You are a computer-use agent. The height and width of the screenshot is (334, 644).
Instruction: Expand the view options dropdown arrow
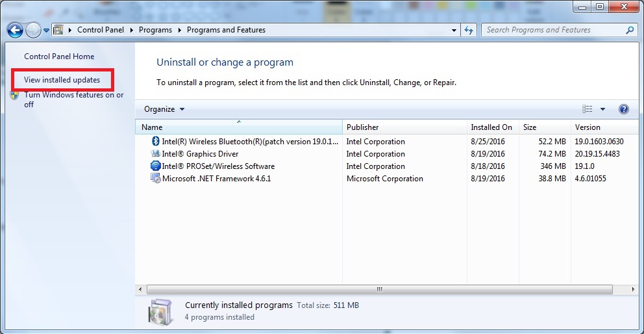602,109
